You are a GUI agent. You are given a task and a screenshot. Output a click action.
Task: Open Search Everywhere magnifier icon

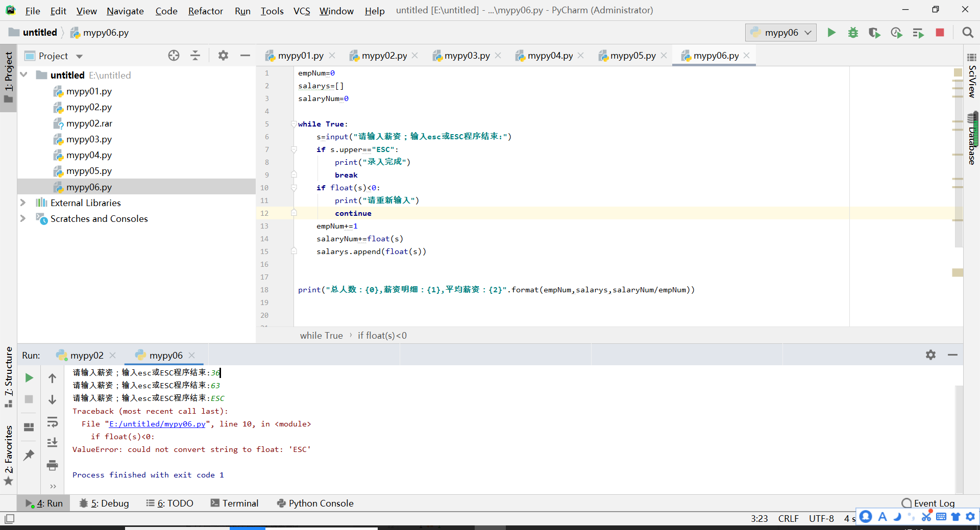967,33
